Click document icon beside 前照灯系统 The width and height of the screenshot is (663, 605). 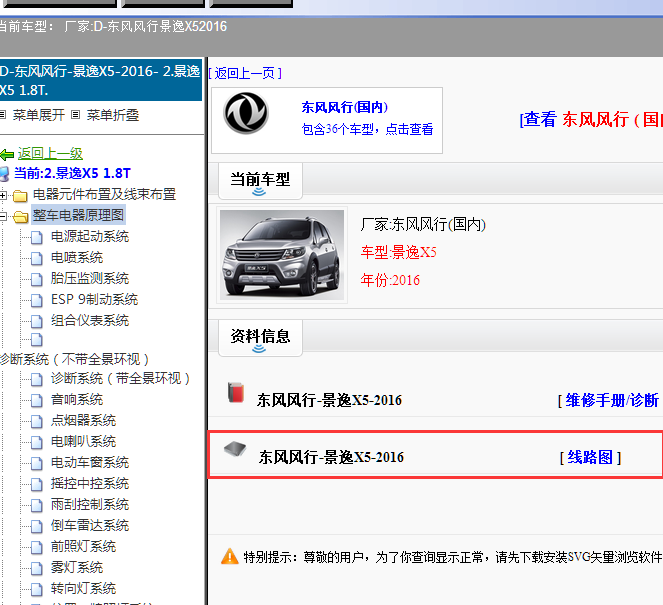(37, 548)
